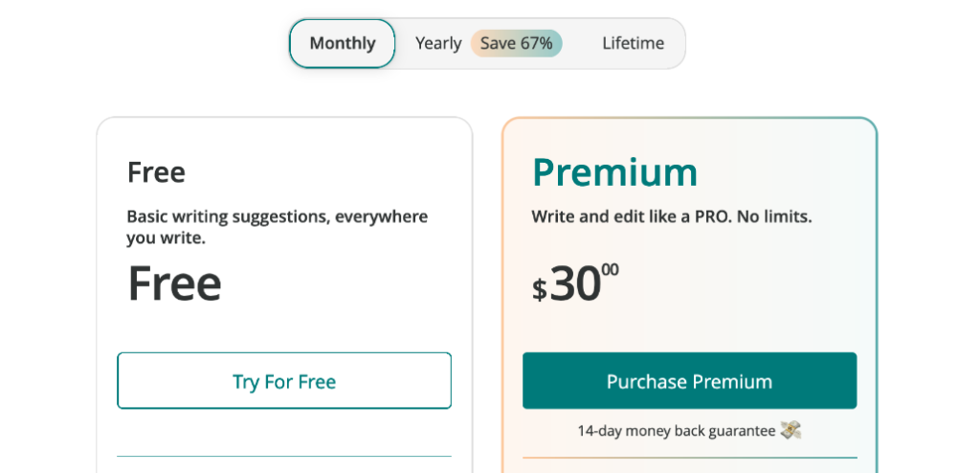Click the $30 Premium price
Image resolution: width=980 pixels, height=473 pixels.
[575, 284]
